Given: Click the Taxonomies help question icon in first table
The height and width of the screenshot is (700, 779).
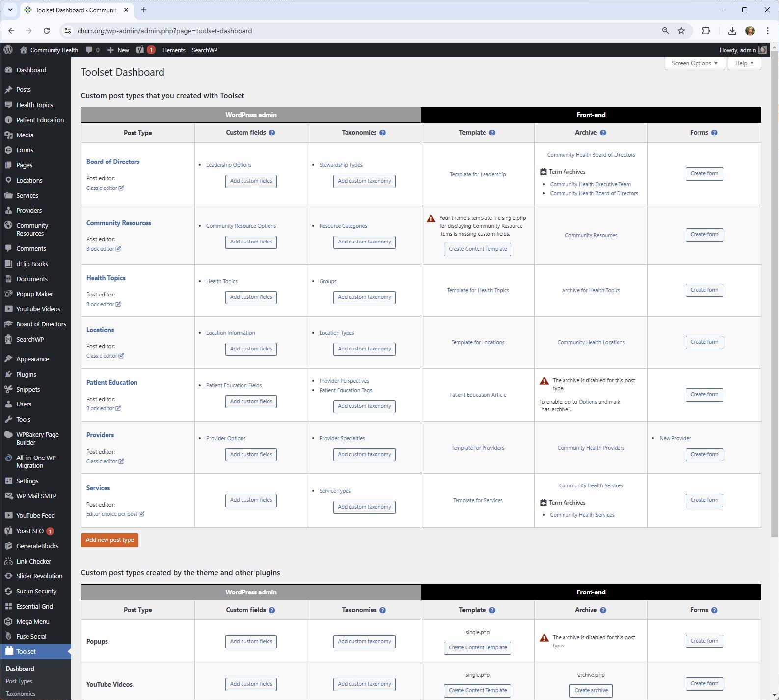Looking at the screenshot, I should pos(382,133).
